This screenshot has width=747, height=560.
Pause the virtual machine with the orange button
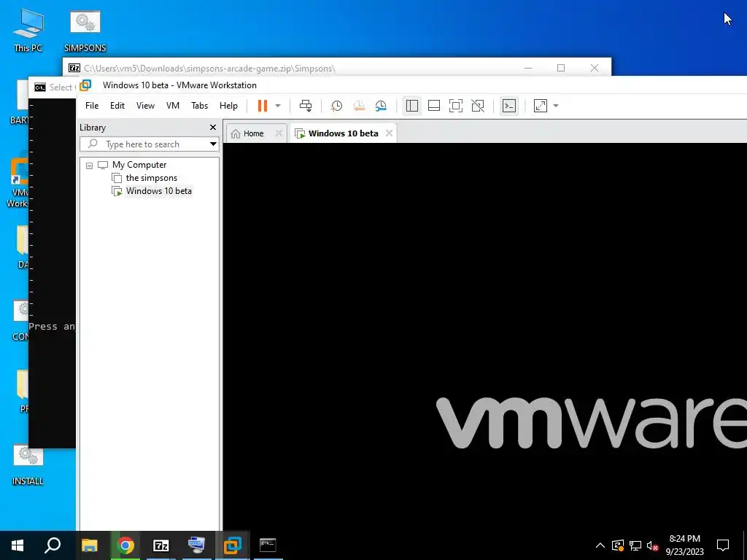tap(262, 106)
